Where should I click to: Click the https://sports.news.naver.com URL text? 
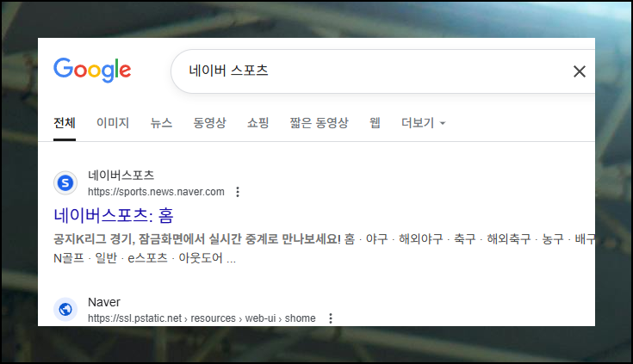pos(156,192)
